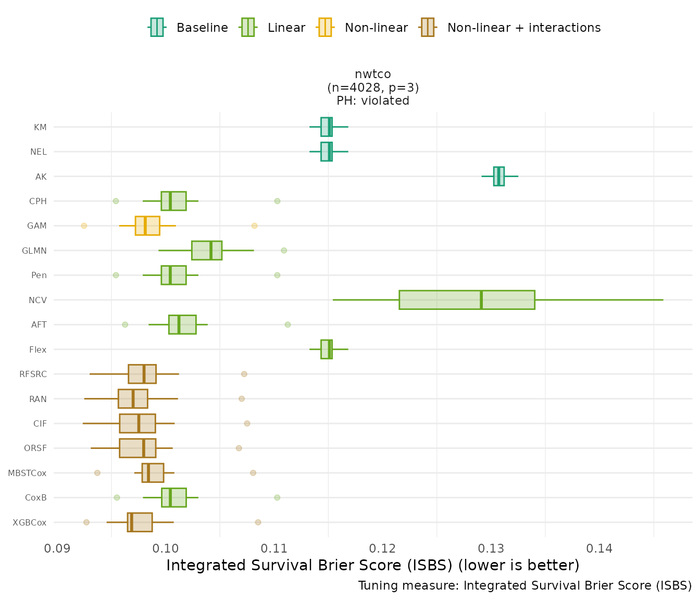Click the Linear legend box icon

(247, 28)
